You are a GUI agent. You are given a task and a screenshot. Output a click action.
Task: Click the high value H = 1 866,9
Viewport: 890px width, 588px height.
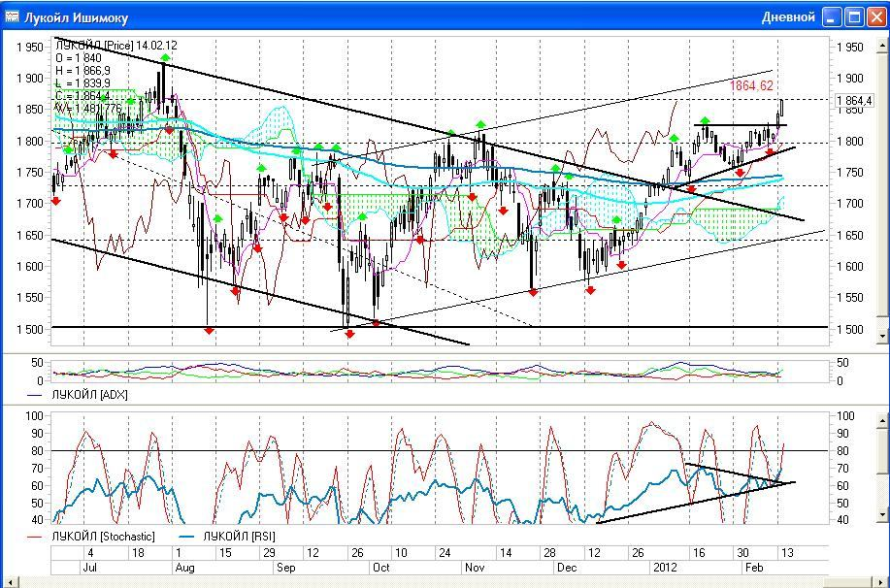pyautogui.click(x=82, y=71)
